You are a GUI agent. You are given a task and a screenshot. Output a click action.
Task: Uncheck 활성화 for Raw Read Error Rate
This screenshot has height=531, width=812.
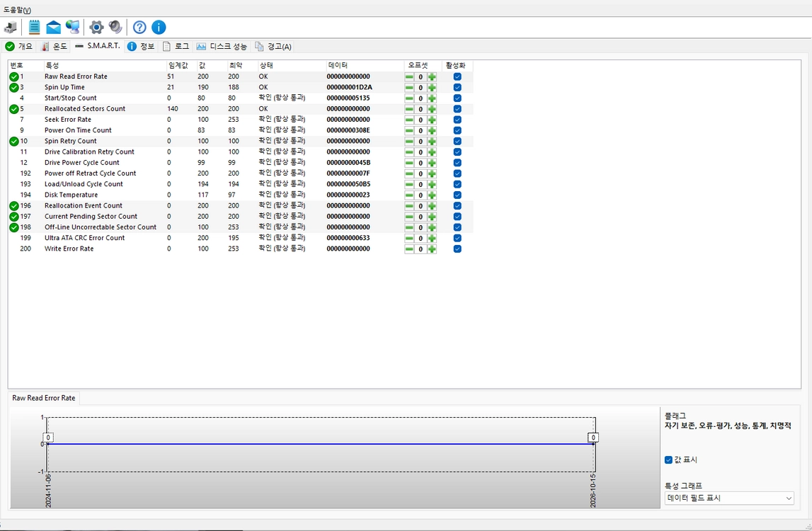click(457, 76)
